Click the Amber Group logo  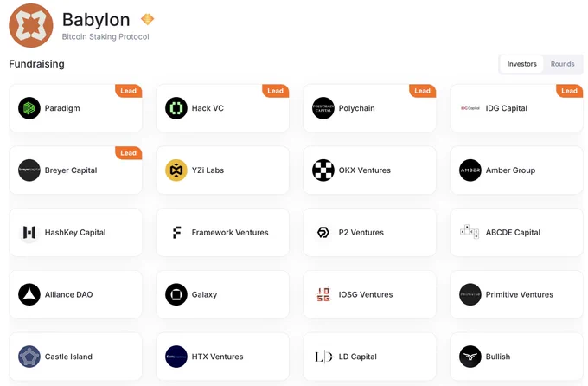(470, 170)
